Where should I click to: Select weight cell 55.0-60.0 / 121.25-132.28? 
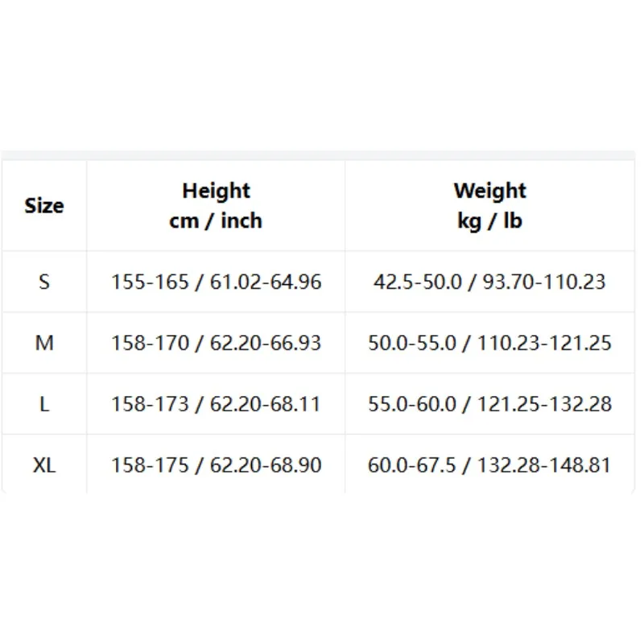click(x=490, y=404)
